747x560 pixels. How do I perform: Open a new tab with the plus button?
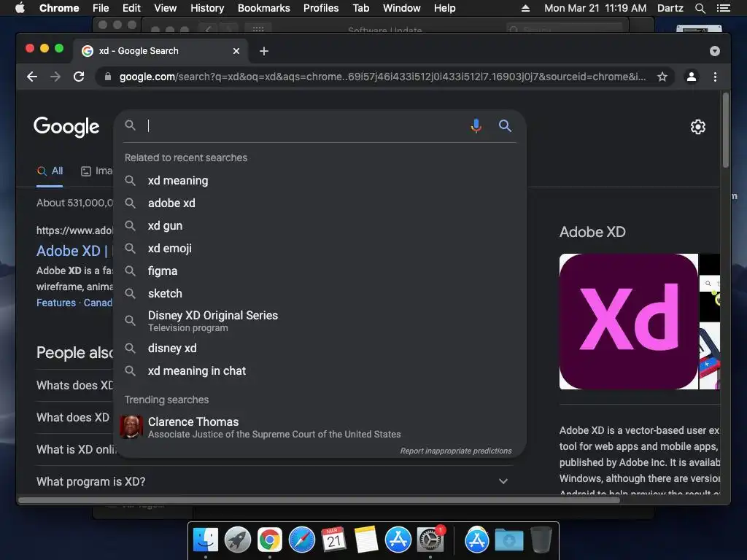[x=264, y=51]
